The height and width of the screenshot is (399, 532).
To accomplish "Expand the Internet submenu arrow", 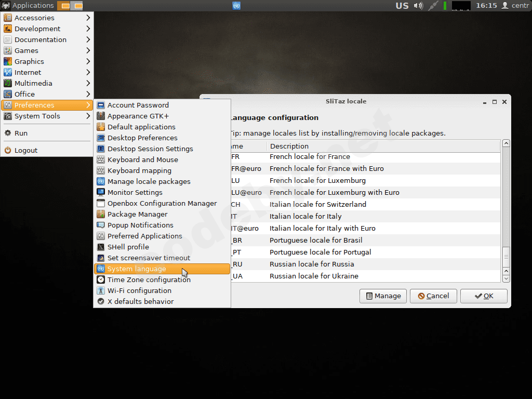I will point(88,72).
